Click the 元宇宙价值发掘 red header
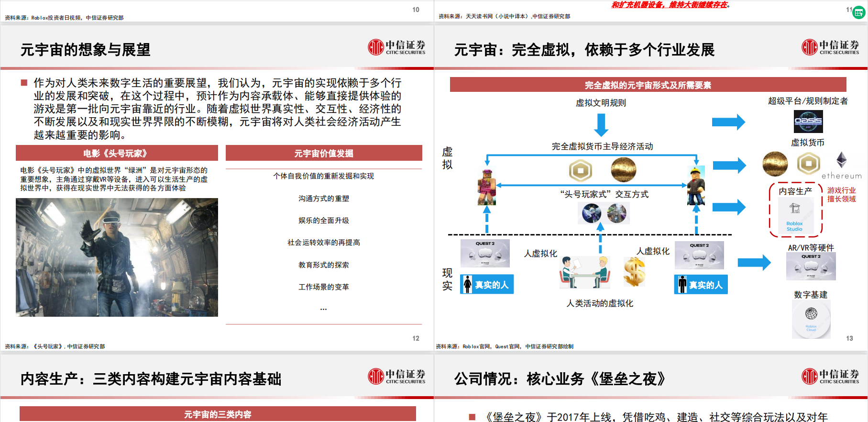 (324, 153)
